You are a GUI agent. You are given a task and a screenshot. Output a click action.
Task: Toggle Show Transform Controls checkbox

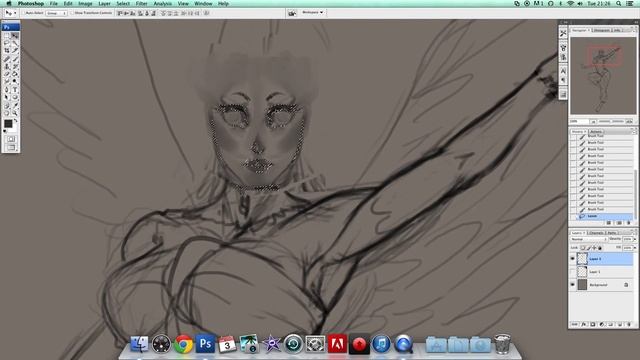[x=72, y=13]
